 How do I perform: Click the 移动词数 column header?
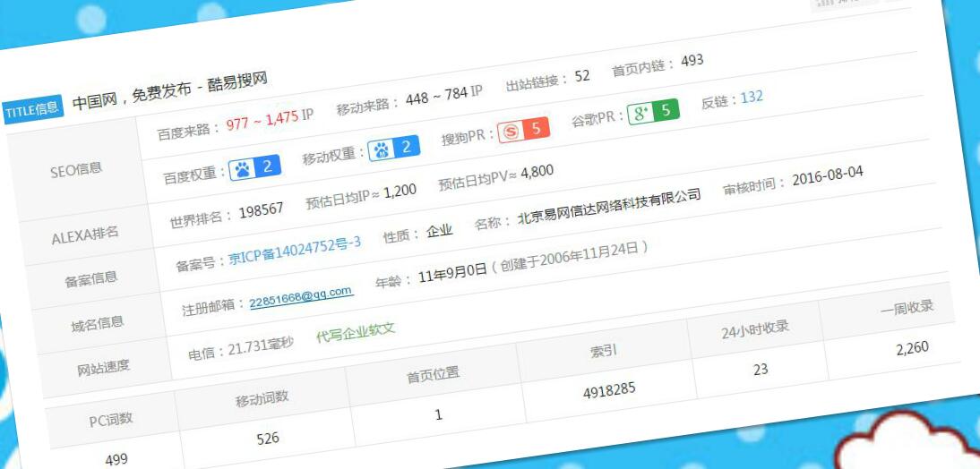[x=262, y=398]
